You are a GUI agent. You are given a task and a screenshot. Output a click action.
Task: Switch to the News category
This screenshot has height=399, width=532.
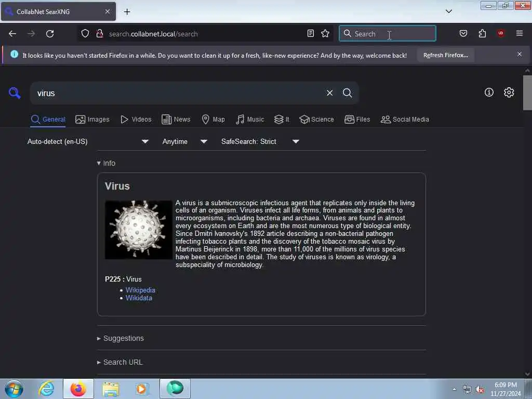(176, 119)
